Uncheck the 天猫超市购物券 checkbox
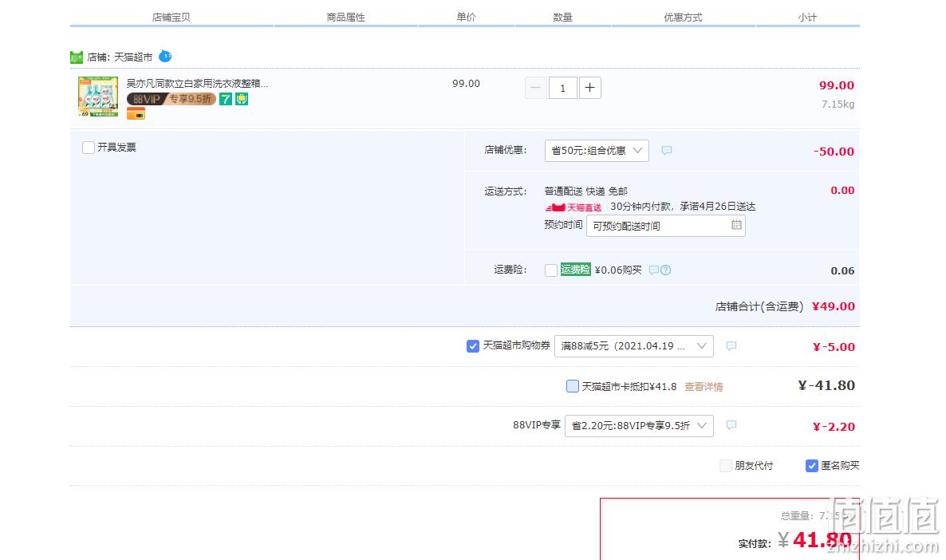This screenshot has width=946, height=560. click(x=473, y=345)
